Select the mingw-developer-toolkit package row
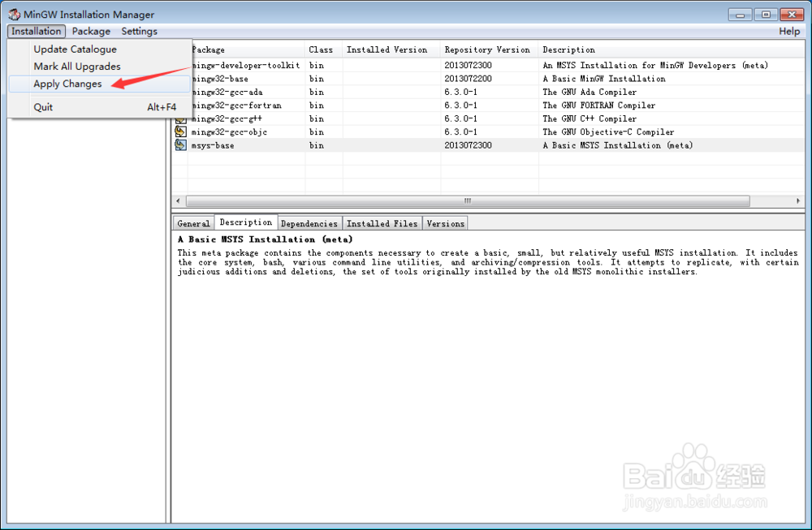 489,65
